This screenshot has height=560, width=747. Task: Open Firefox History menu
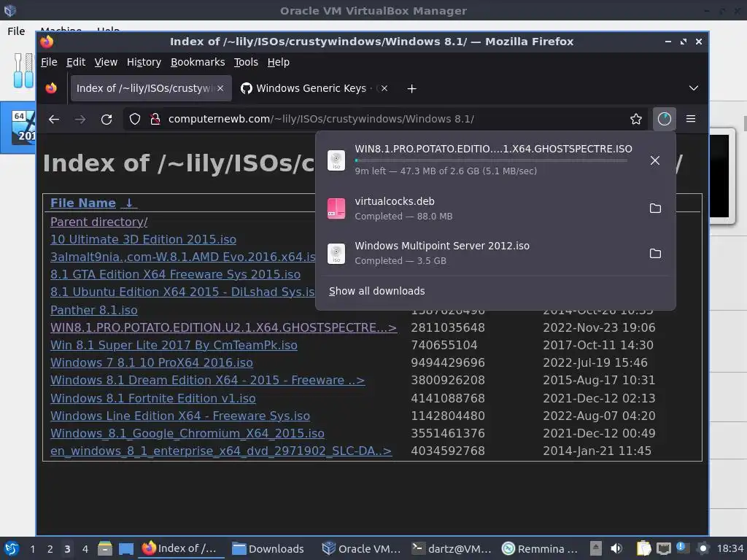point(144,62)
